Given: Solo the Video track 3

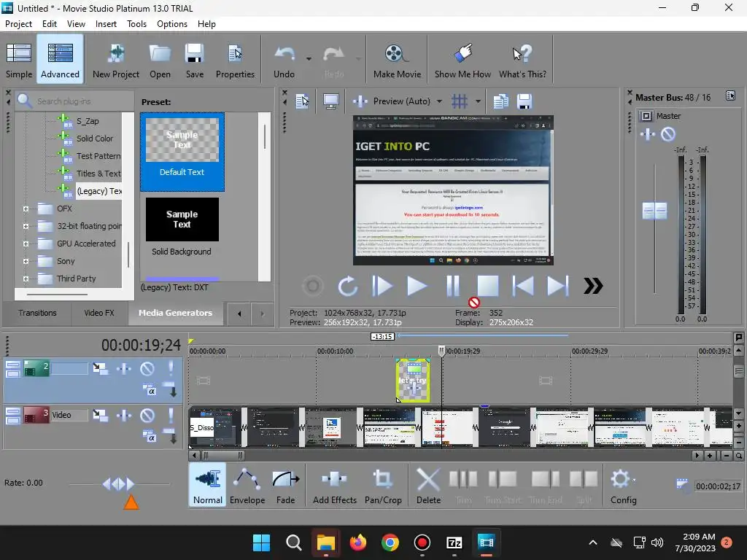Looking at the screenshot, I should [x=171, y=416].
